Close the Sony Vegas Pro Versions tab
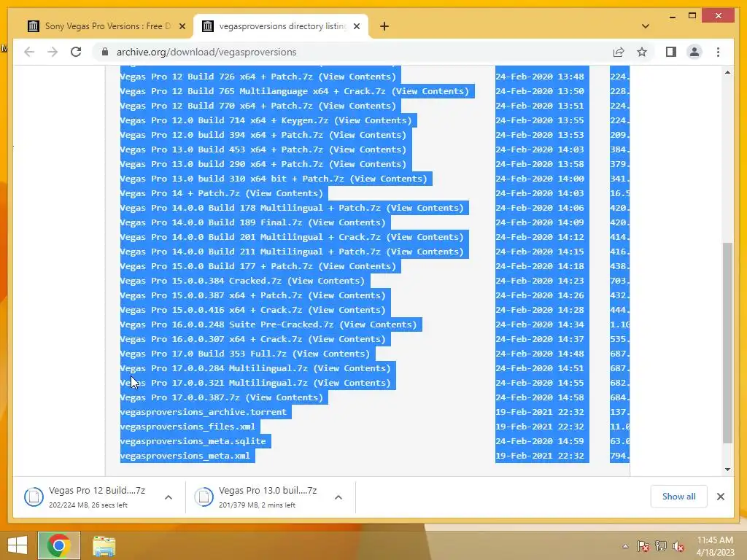Image resolution: width=747 pixels, height=560 pixels. [x=182, y=26]
